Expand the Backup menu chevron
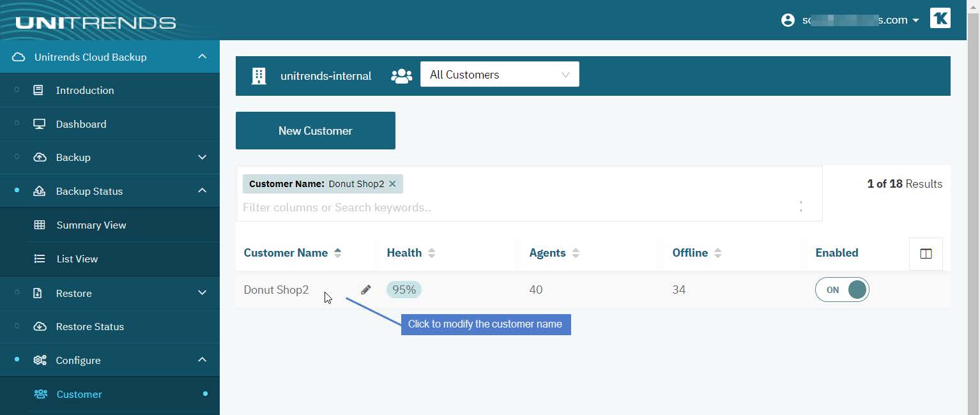 click(202, 157)
